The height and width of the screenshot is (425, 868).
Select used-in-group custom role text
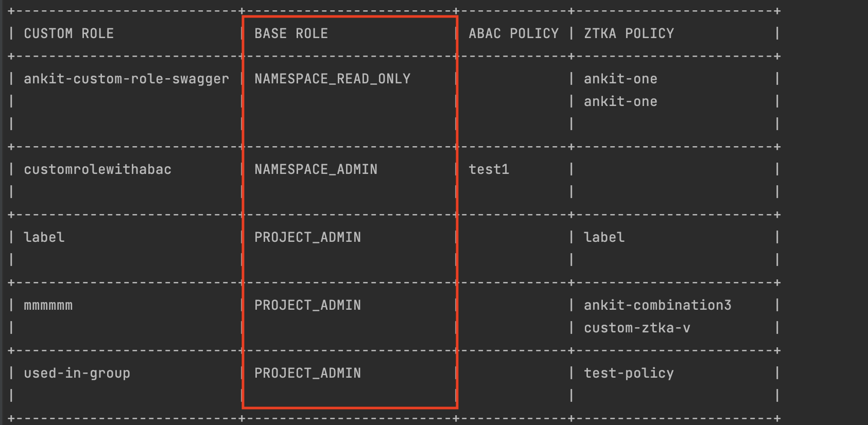(77, 373)
